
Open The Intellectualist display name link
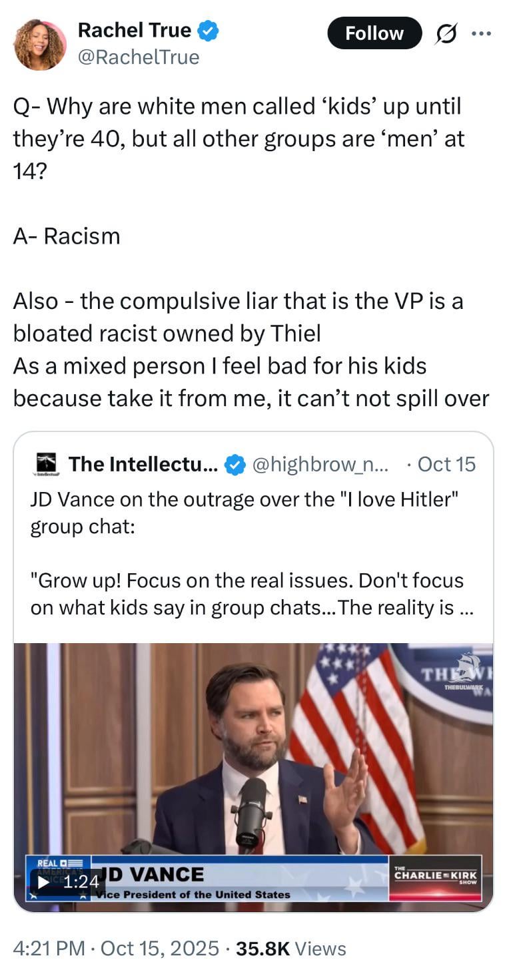coord(143,465)
